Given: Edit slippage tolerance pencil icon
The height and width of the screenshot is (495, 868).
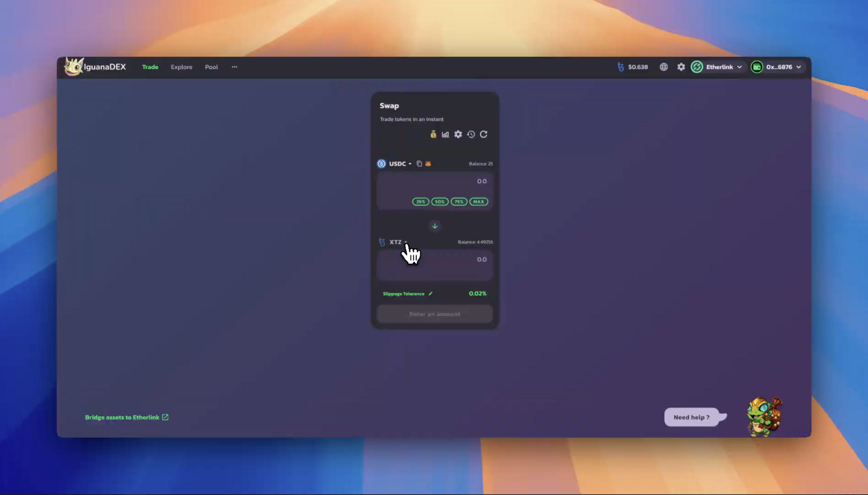Looking at the screenshot, I should pyautogui.click(x=430, y=294).
